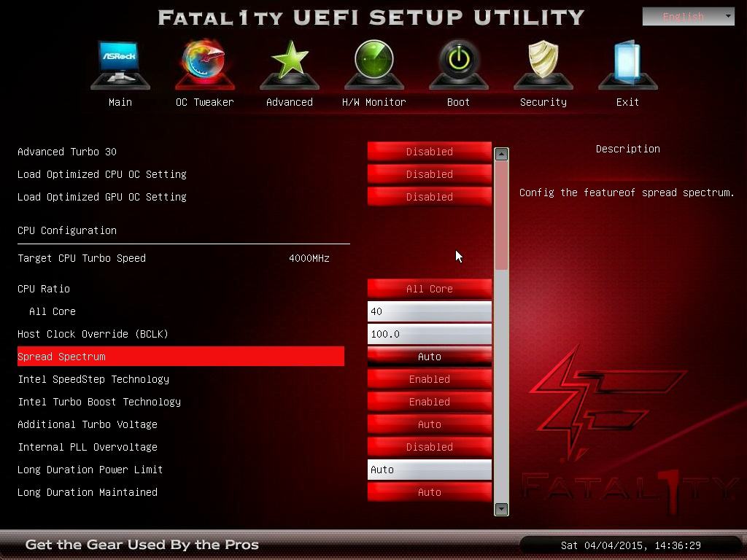
Task: Select the Exit tab label
Action: pos(628,102)
